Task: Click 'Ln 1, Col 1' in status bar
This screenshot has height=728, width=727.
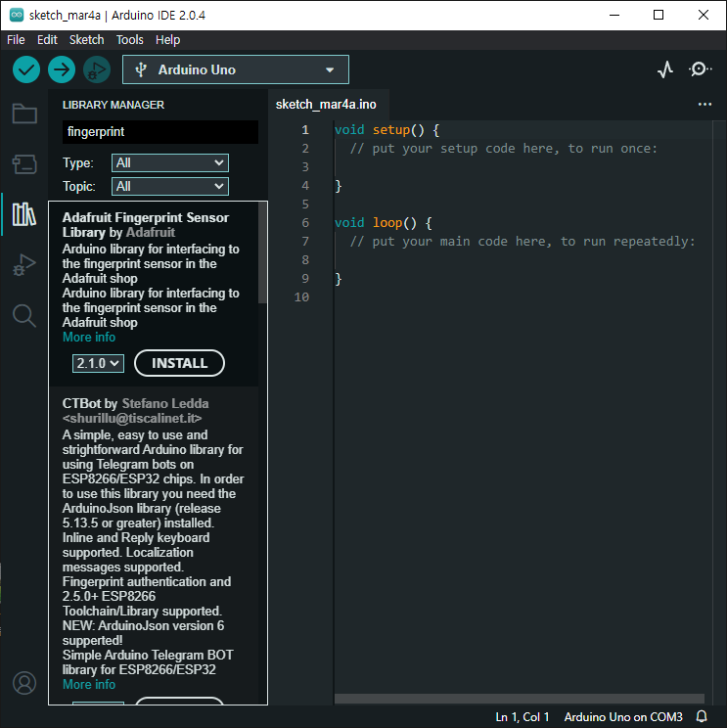Action: (523, 717)
